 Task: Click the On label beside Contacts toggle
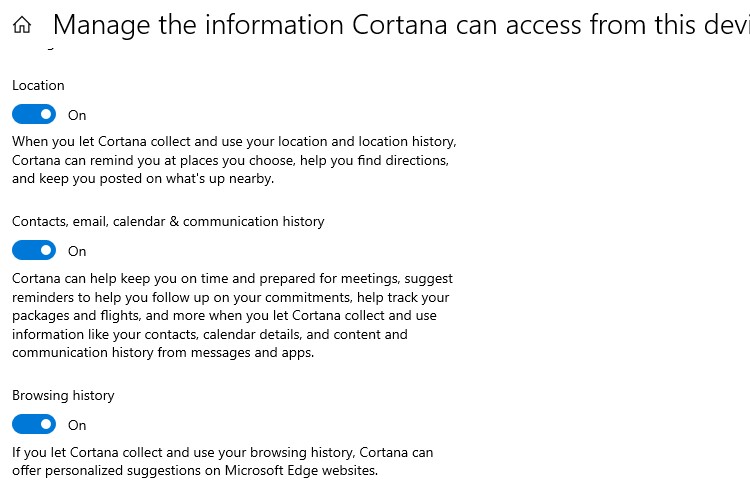pos(77,252)
